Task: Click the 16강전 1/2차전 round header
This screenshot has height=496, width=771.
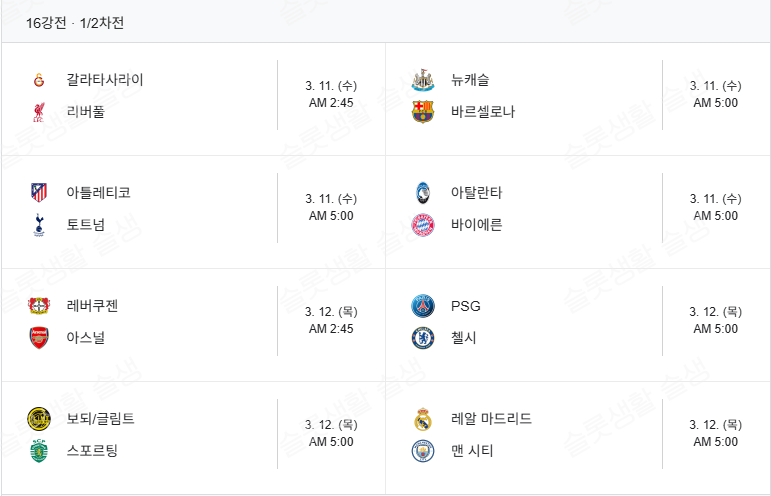Action: pyautogui.click(x=75, y=22)
